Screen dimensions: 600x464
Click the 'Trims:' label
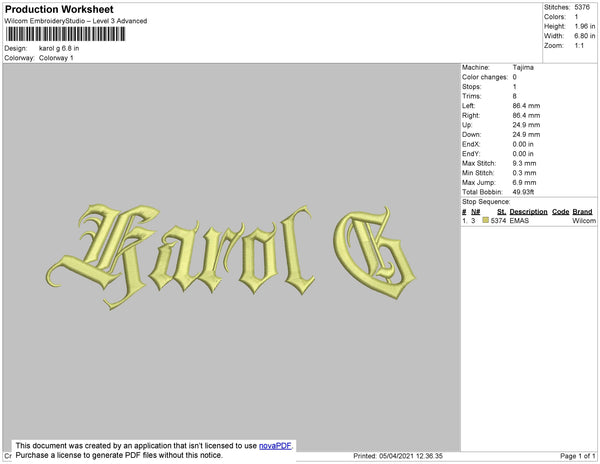tap(471, 96)
